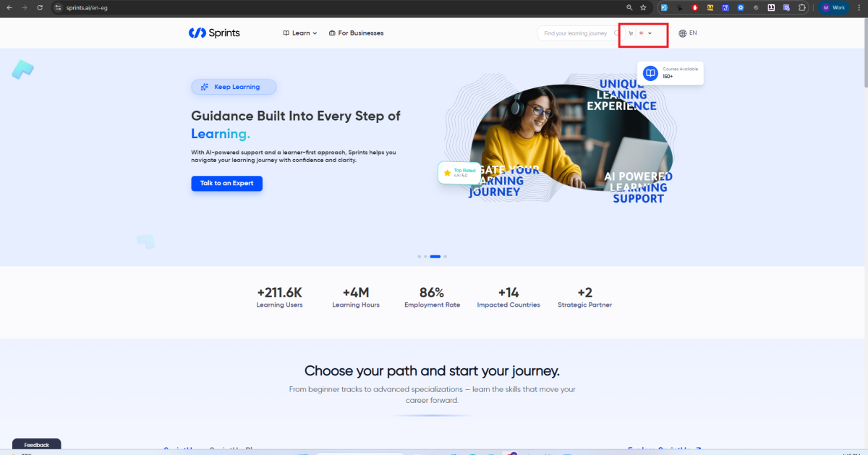
Task: Reload the page with the refresh icon
Action: 39,7
